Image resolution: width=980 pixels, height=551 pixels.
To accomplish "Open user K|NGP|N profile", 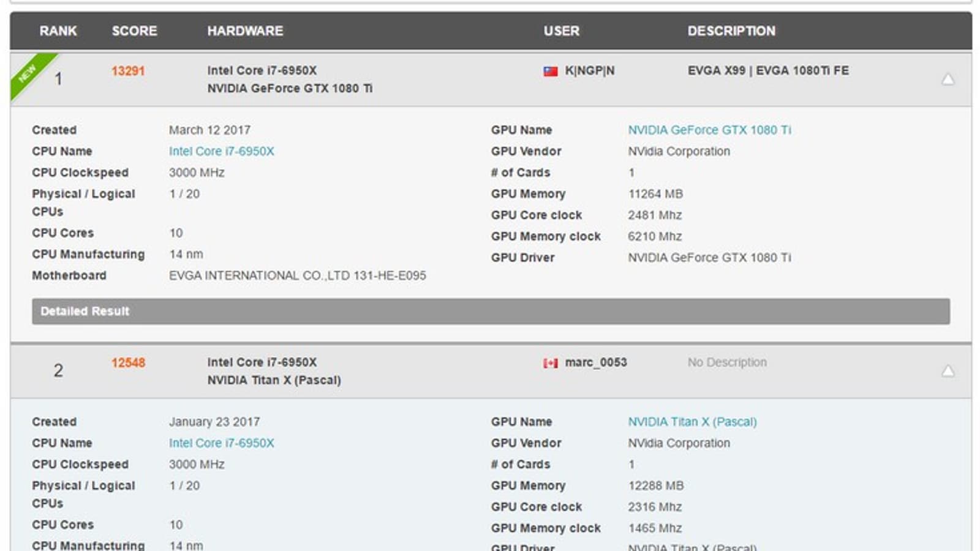I will point(590,71).
